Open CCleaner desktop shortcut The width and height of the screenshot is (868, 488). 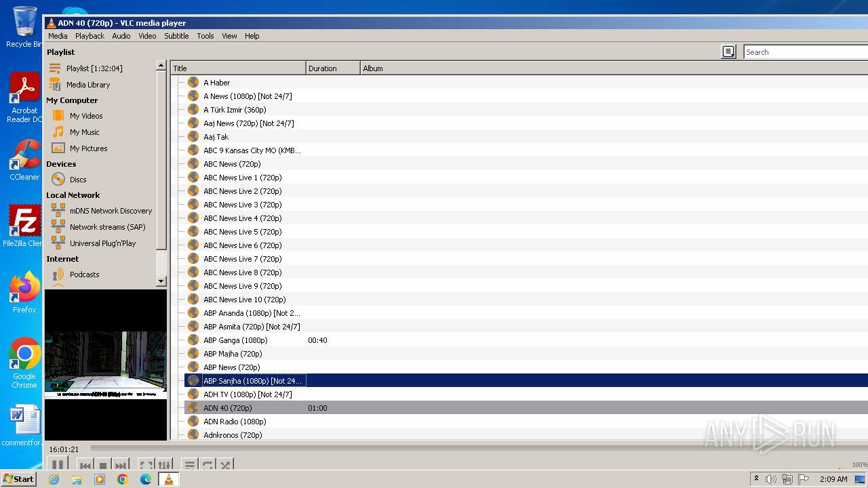[24, 161]
